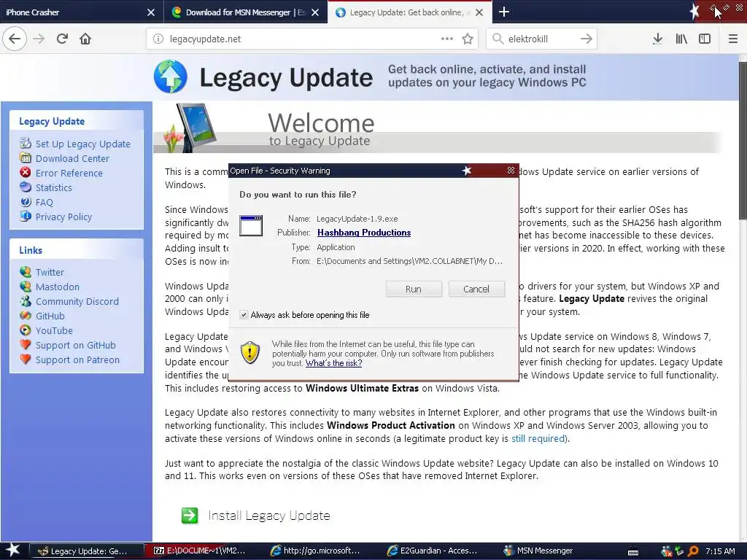The width and height of the screenshot is (747, 560).
Task: Click the search box containing elektrokill
Action: (x=542, y=39)
